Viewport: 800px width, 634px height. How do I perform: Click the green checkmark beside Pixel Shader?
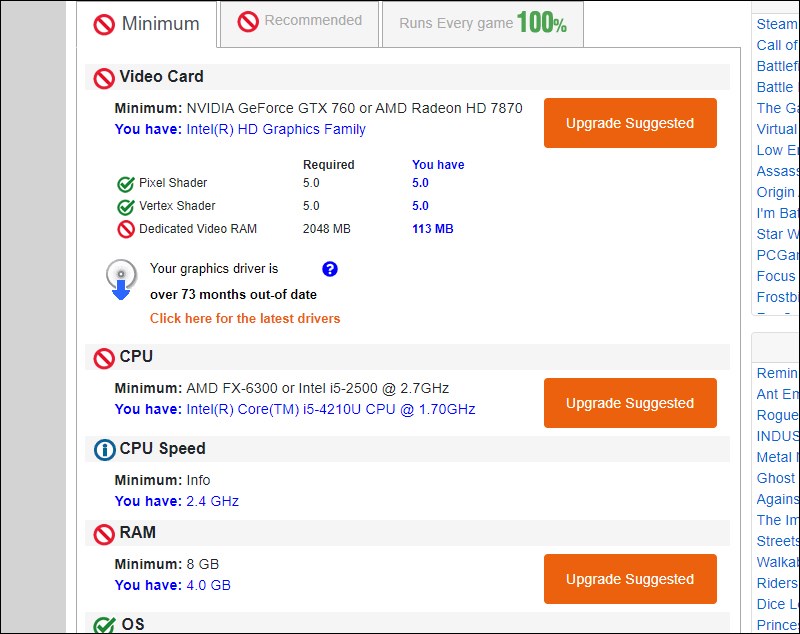tap(125, 184)
